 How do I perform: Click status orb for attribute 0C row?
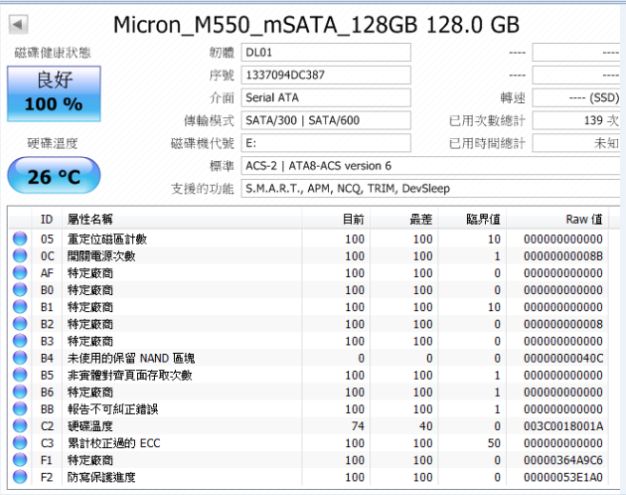click(x=19, y=256)
